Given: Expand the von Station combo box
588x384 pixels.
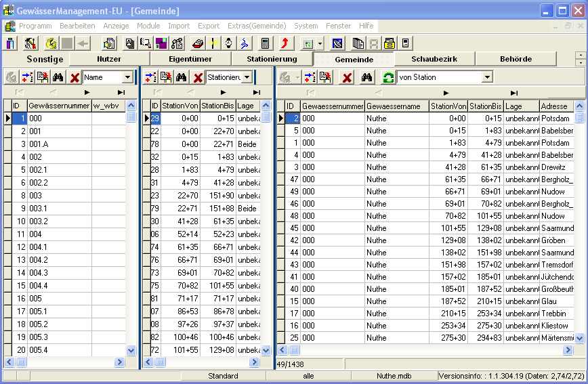Looking at the screenshot, I should [486, 77].
